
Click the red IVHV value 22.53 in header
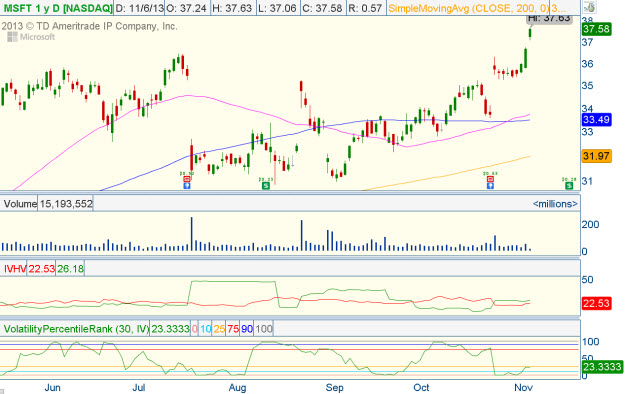coord(41,269)
